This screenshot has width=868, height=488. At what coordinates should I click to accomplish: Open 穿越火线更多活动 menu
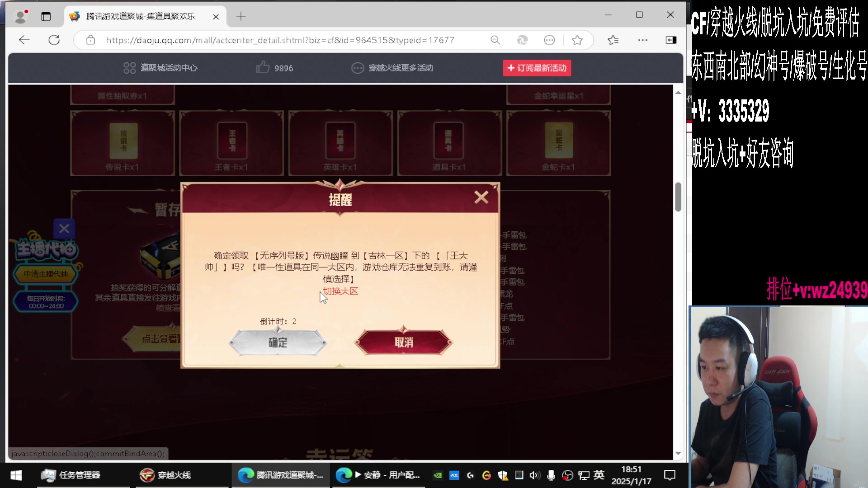pyautogui.click(x=392, y=68)
